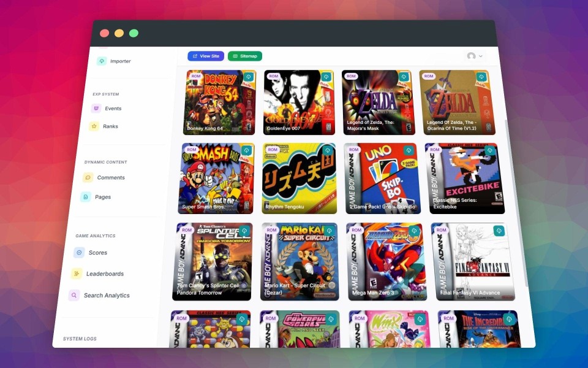Click the 'EXP SYSTEM' section heading
This screenshot has height=368, width=588.
click(x=106, y=94)
